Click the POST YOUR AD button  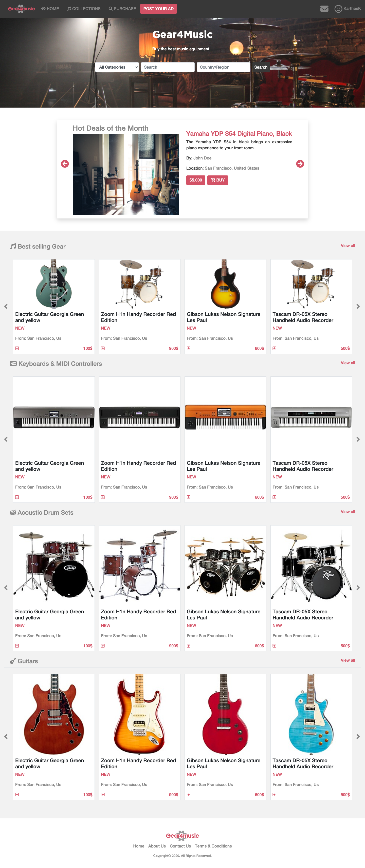point(158,9)
